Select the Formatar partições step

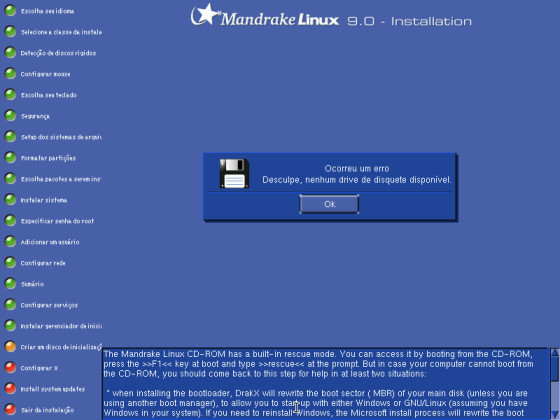click(48, 158)
